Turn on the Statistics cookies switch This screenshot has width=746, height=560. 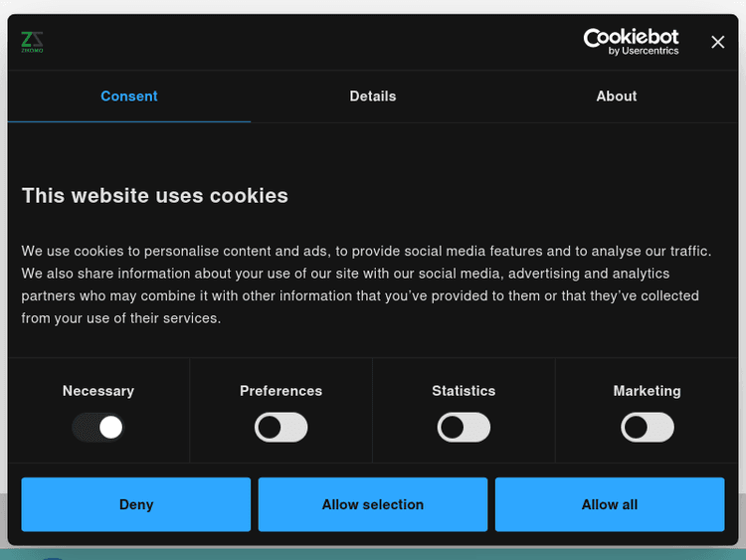coord(465,428)
